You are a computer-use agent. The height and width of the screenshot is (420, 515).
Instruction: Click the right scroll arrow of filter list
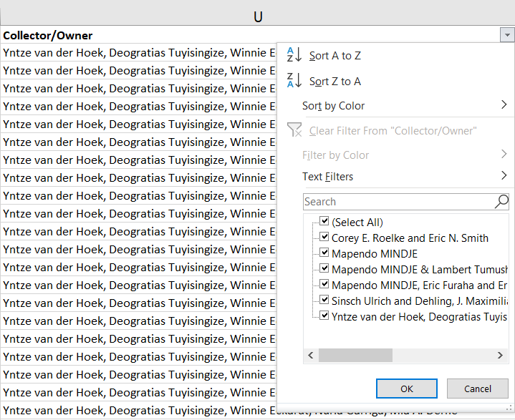tap(500, 355)
